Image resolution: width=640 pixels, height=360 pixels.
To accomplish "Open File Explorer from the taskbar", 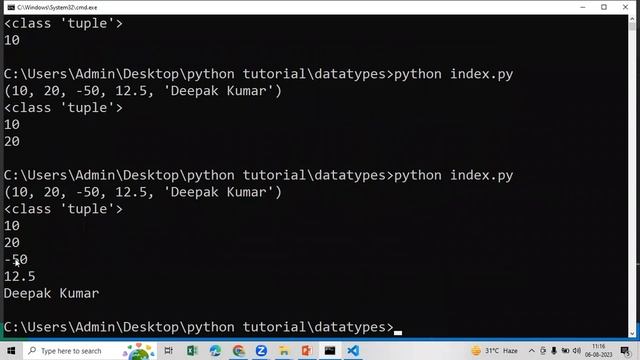I will [x=284, y=351].
